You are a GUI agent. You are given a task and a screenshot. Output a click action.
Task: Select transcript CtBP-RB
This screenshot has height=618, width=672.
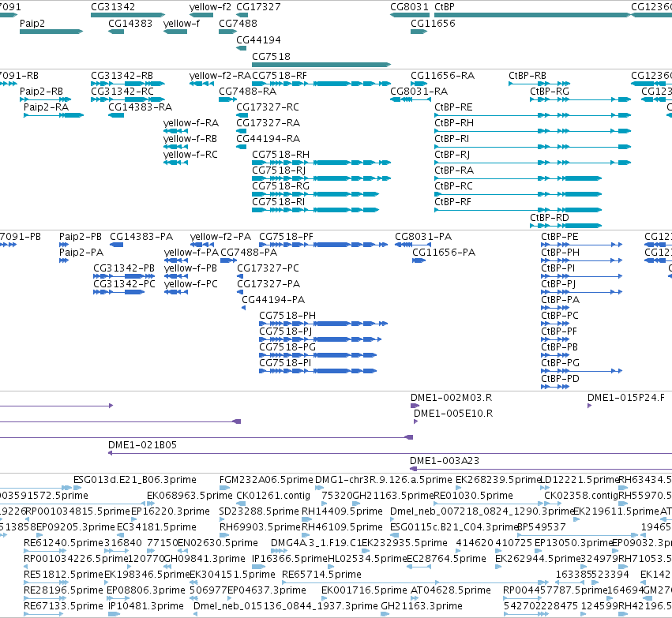pyautogui.click(x=539, y=84)
